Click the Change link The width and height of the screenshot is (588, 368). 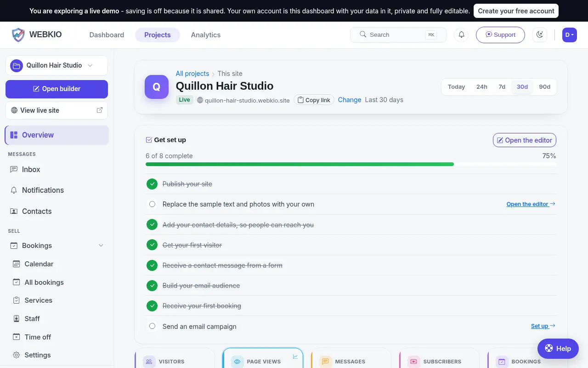click(x=350, y=100)
